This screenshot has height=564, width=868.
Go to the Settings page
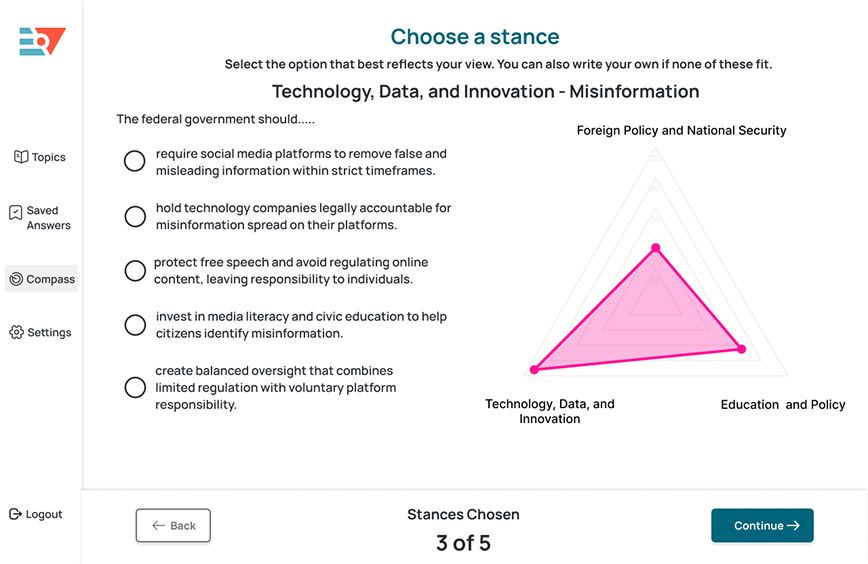pos(49,332)
